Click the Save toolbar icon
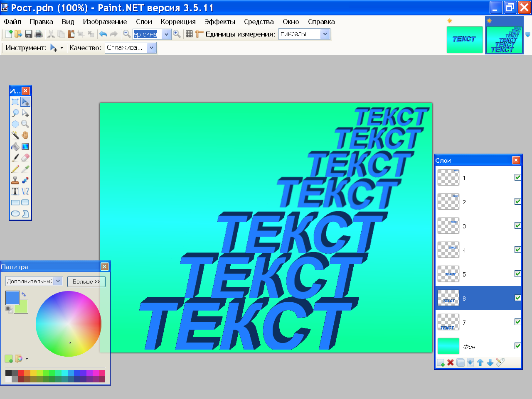This screenshot has height=399, width=532. 29,34
